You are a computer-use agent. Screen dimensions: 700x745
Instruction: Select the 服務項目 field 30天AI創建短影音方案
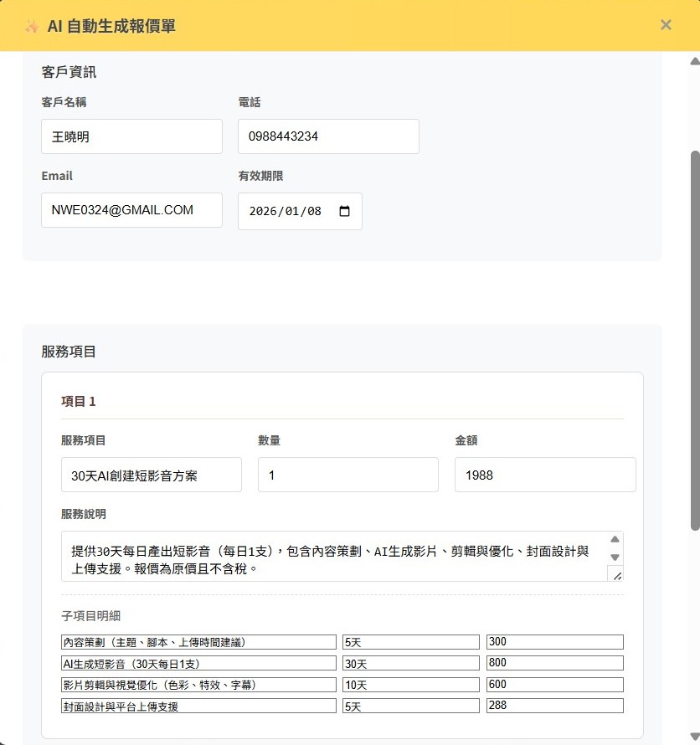(151, 474)
